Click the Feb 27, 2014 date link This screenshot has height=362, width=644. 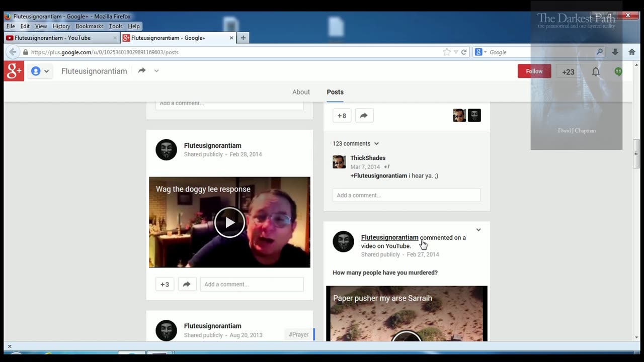423,255
